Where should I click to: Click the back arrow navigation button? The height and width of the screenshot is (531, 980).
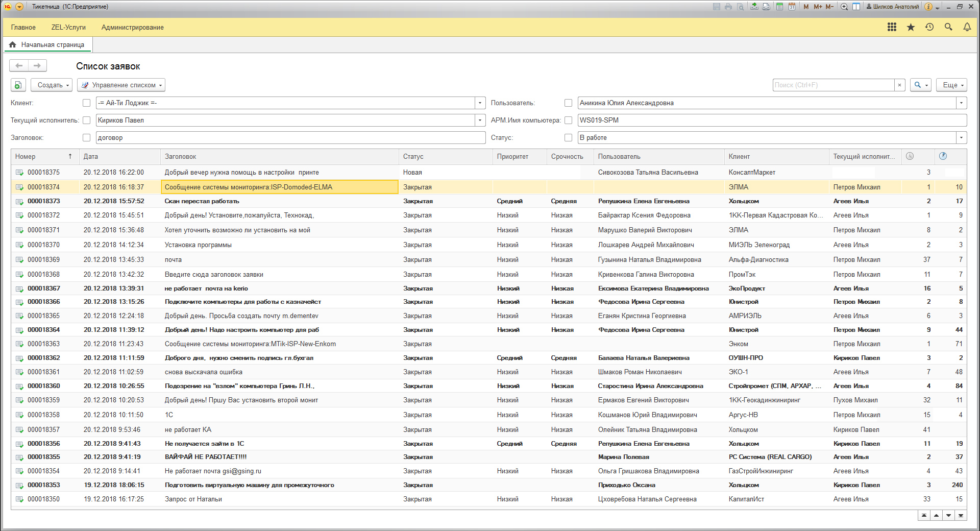tap(19, 65)
